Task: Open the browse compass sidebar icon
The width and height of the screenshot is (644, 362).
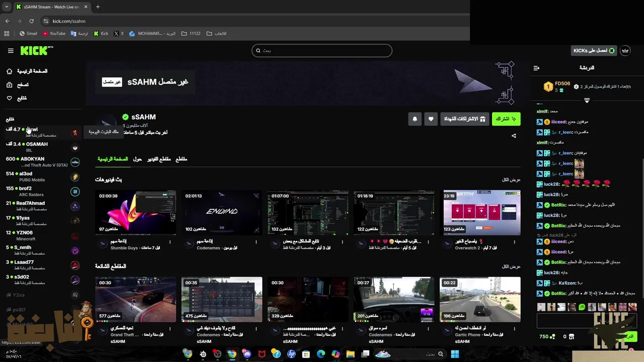Action: [x=9, y=85]
